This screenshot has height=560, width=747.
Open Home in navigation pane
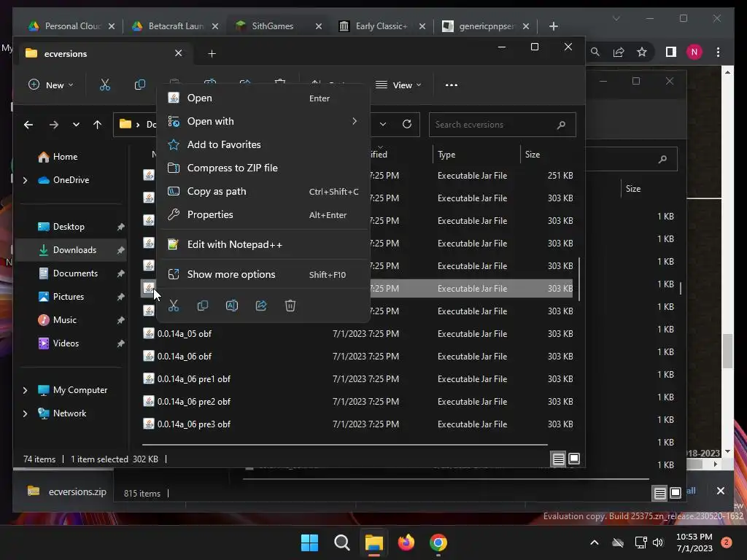(x=65, y=157)
